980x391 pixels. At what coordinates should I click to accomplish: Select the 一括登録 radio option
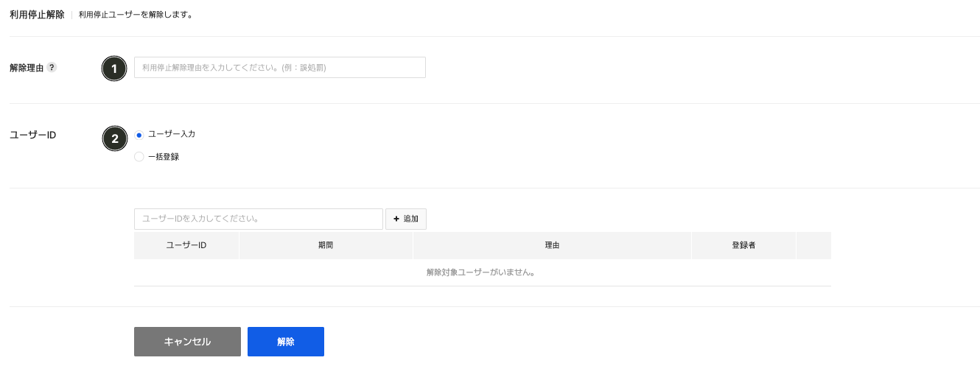(139, 157)
